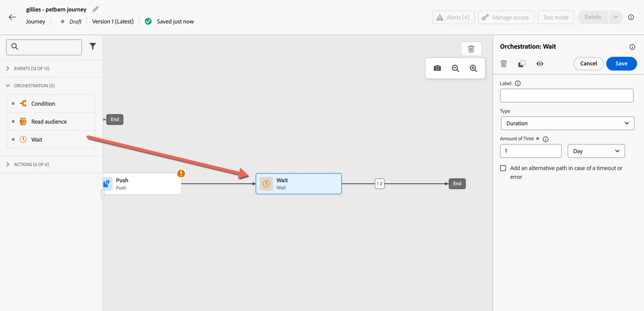The height and width of the screenshot is (311, 644).
Task: Click the Test mode button
Action: pyautogui.click(x=556, y=17)
